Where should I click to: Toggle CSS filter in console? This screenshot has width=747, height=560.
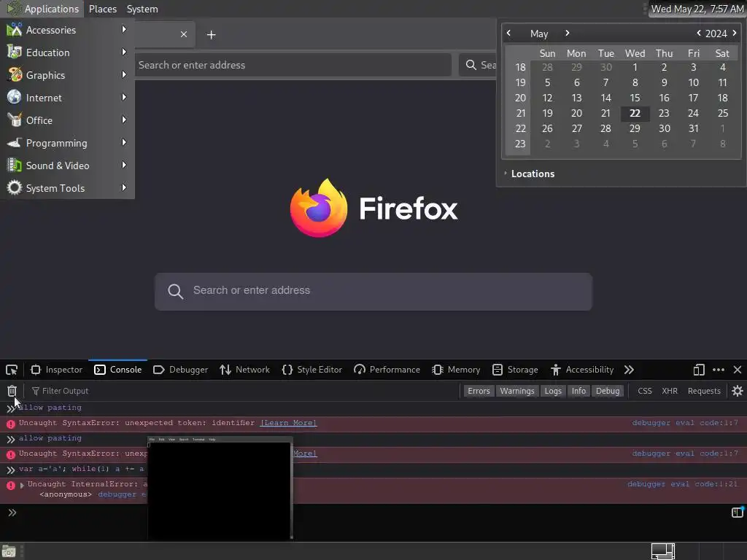click(645, 391)
